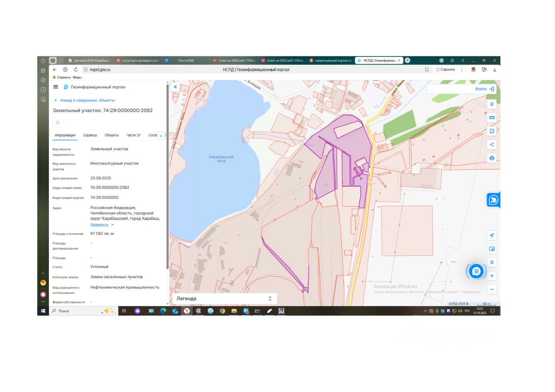This screenshot has width=555, height=392.
Task: Zoom in on the map
Action: pos(492,276)
